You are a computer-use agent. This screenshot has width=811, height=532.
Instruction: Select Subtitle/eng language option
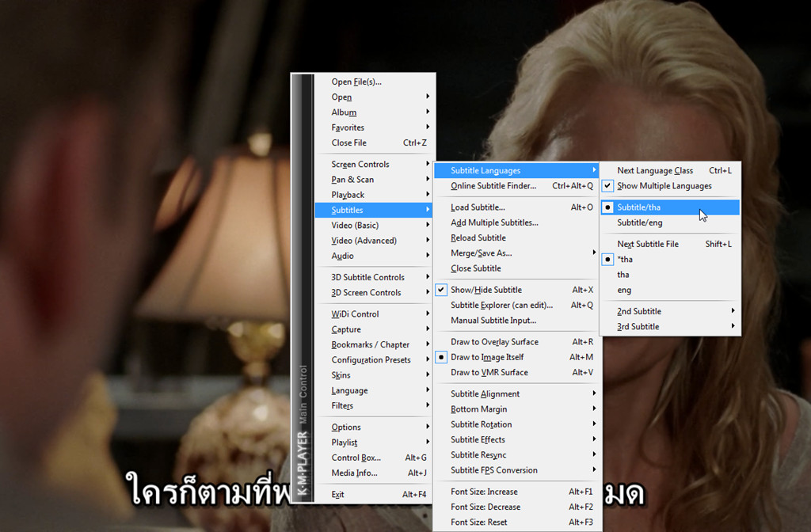coord(670,222)
